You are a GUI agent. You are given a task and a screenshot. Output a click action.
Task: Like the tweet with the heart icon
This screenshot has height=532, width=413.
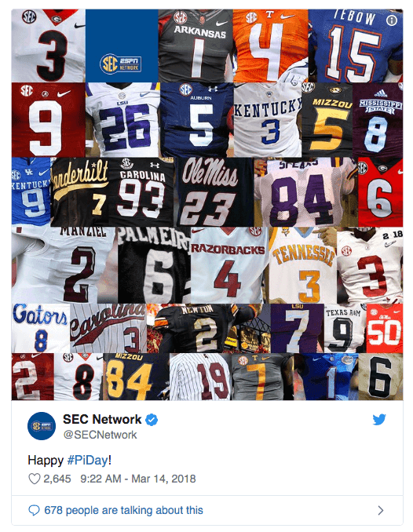34,479
